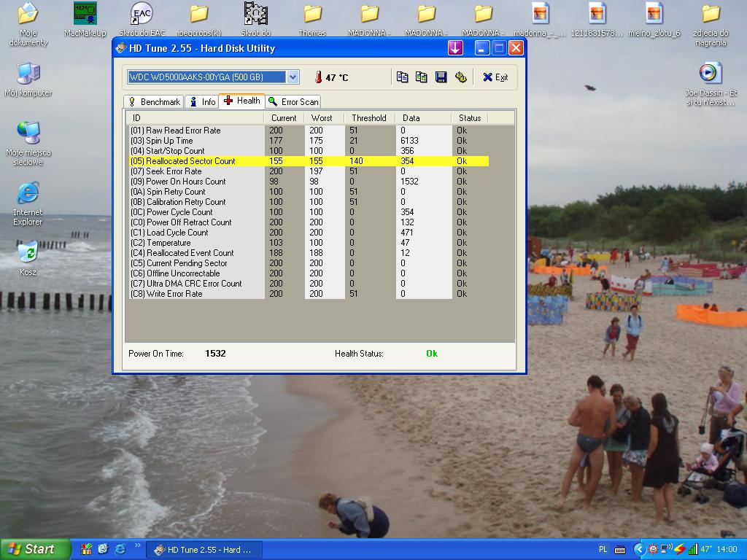Switch to the Info tab
Screen dimensions: 747x560
click(202, 102)
